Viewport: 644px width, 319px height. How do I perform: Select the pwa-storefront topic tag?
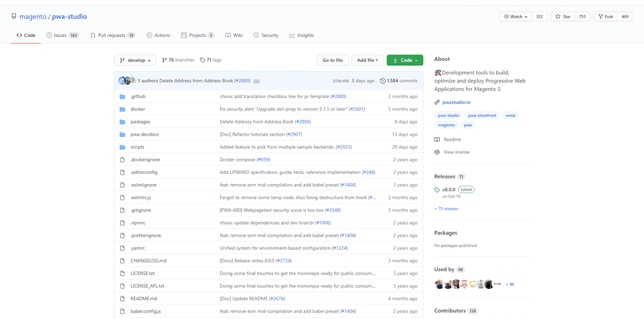(483, 116)
